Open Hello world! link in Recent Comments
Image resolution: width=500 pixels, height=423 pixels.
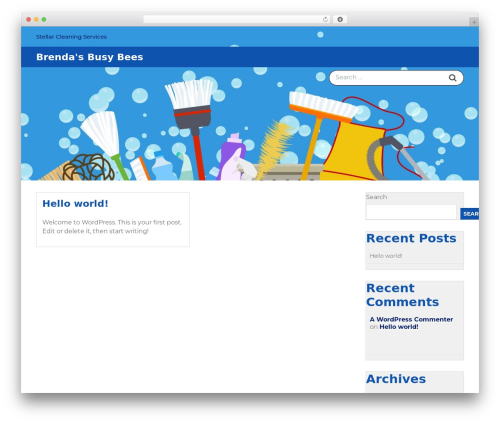(x=399, y=327)
